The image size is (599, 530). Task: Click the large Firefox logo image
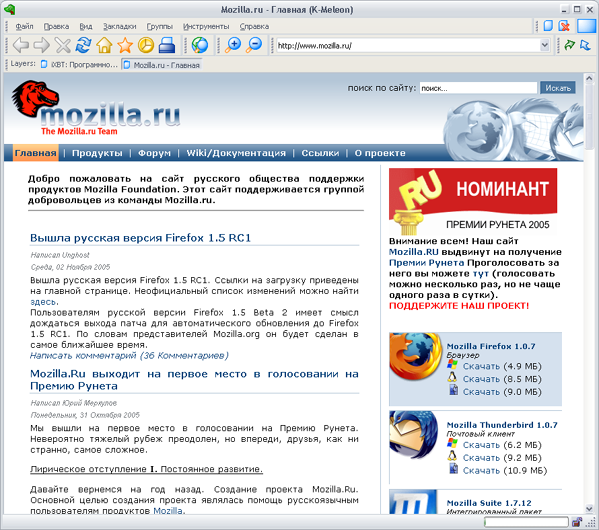[415, 356]
